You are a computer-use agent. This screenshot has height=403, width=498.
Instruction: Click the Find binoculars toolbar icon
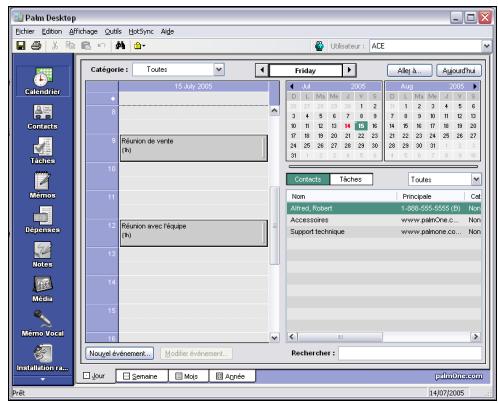pyautogui.click(x=120, y=45)
